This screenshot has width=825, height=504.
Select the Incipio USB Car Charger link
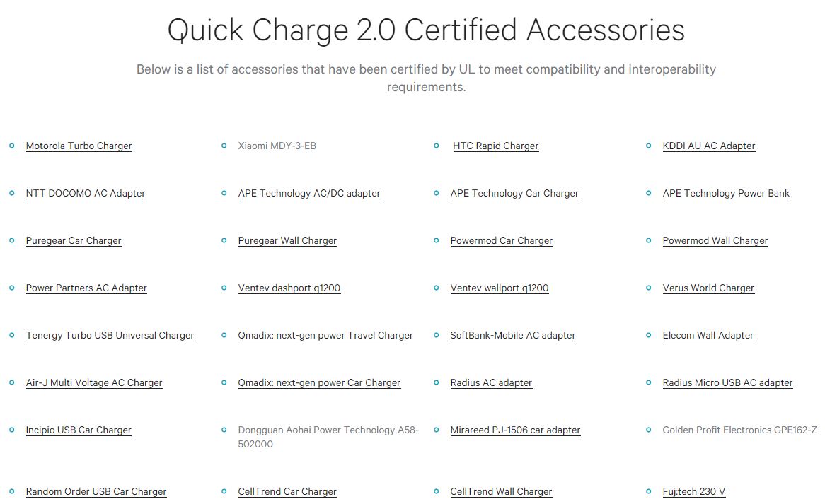79,430
